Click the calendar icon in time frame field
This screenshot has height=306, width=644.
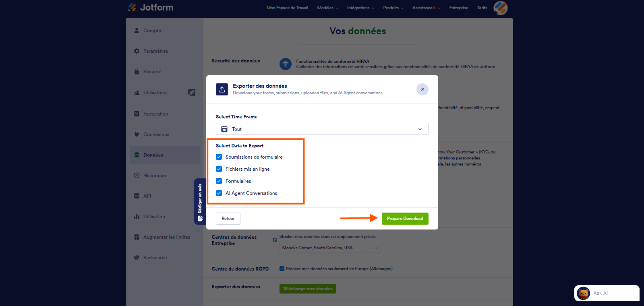click(x=224, y=129)
